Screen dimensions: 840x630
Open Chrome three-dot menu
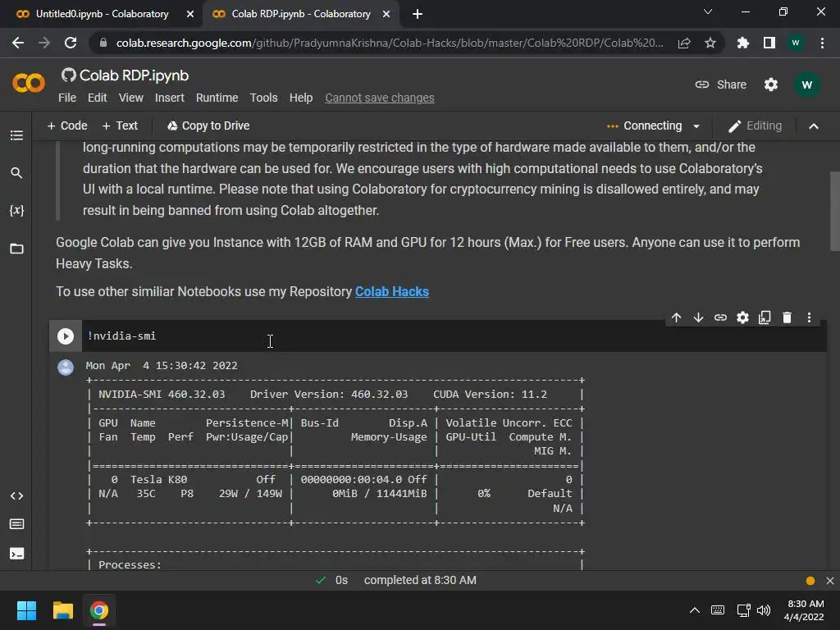822,43
